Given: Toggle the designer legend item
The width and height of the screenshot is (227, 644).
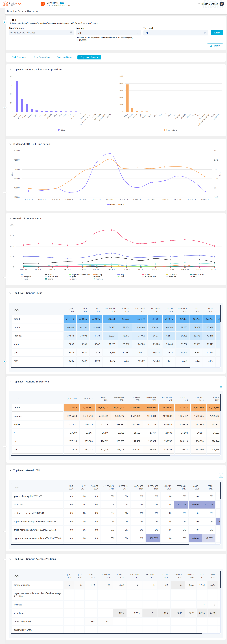Looking at the screenshot, I should 26,277.
